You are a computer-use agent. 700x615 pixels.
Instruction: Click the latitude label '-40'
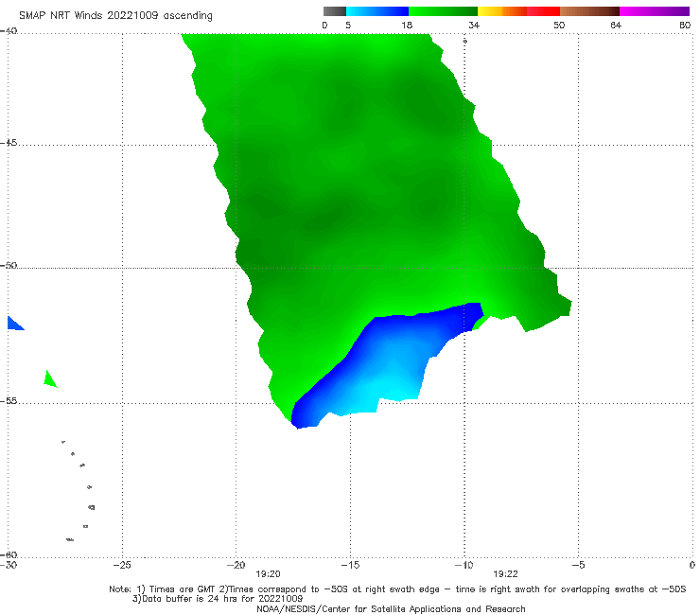click(9, 31)
